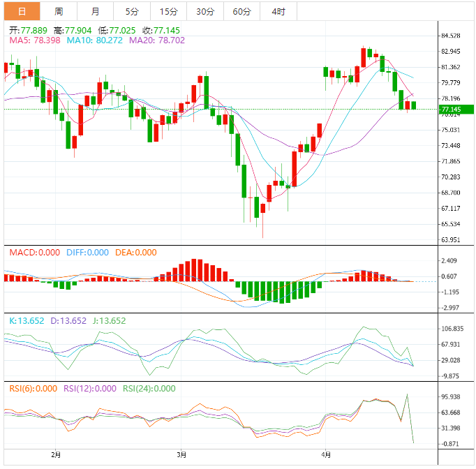Click the 4月 date axis marker
The height and width of the screenshot is (469, 476).
click(x=325, y=453)
